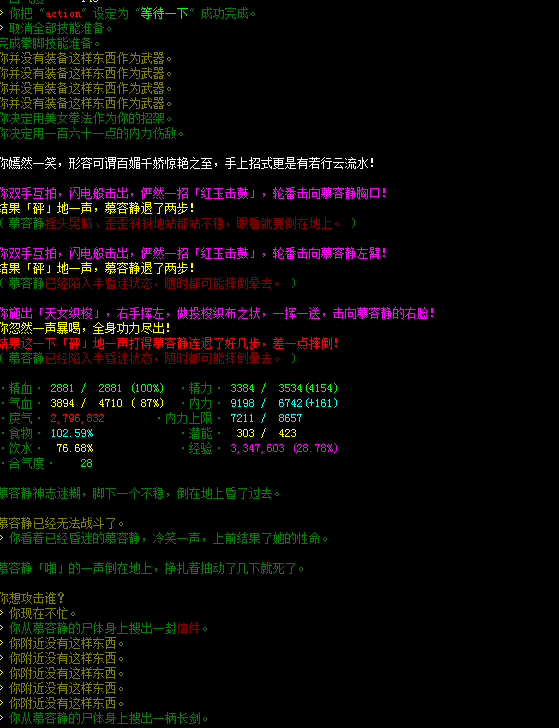Click the "你想攻击谁？" prompt line
Image resolution: width=559 pixels, height=728 pixels.
point(32,598)
